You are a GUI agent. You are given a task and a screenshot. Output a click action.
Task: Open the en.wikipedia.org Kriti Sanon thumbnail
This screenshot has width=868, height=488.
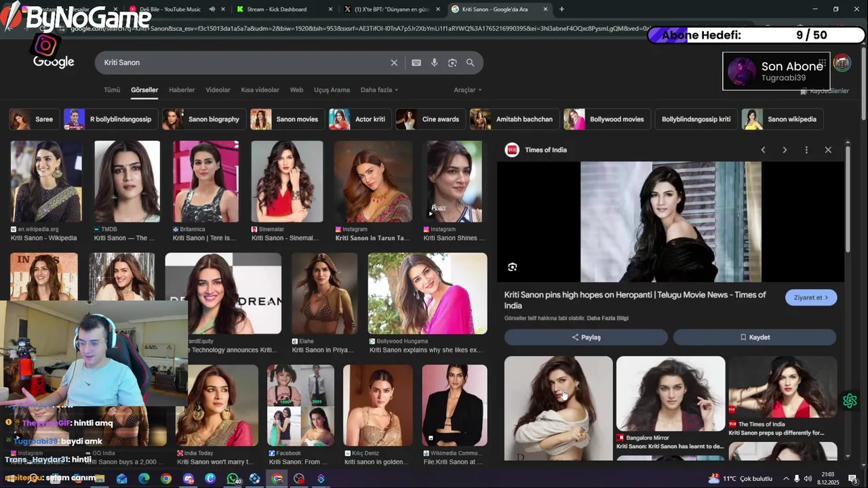[46, 182]
